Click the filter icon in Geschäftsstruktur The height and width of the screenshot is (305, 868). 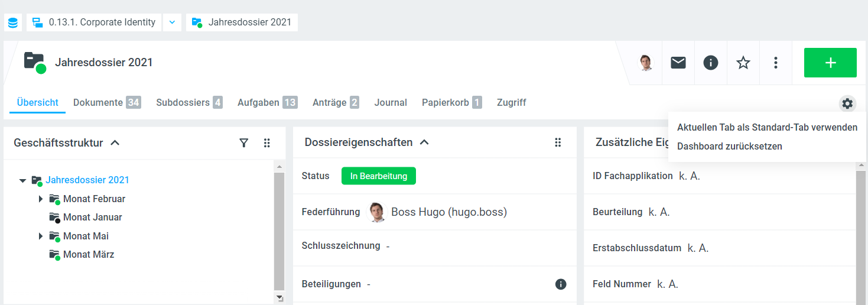pos(243,142)
